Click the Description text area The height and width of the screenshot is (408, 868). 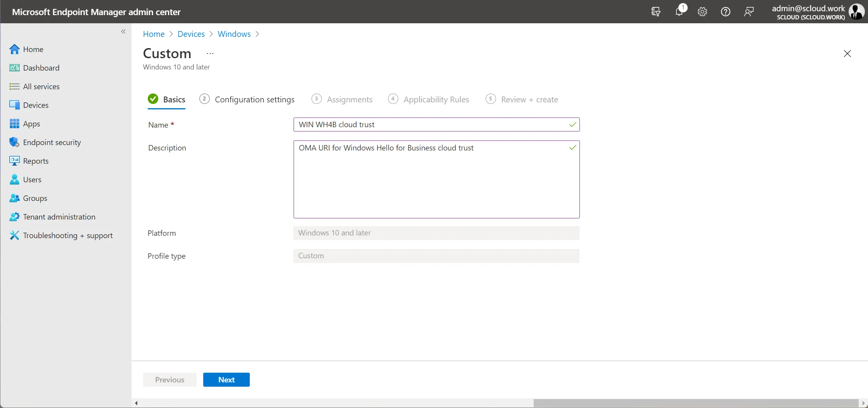[436, 179]
